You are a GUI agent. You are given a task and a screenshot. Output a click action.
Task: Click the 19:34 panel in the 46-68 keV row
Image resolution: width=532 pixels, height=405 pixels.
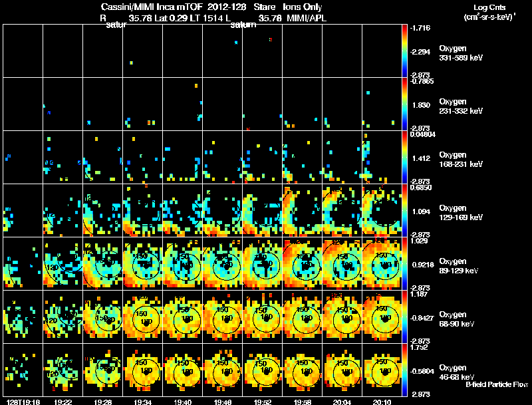(x=142, y=370)
